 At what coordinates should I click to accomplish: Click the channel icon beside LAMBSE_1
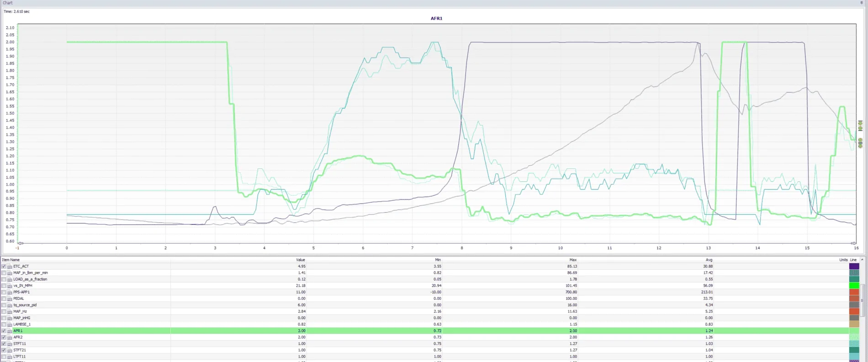[10, 324]
